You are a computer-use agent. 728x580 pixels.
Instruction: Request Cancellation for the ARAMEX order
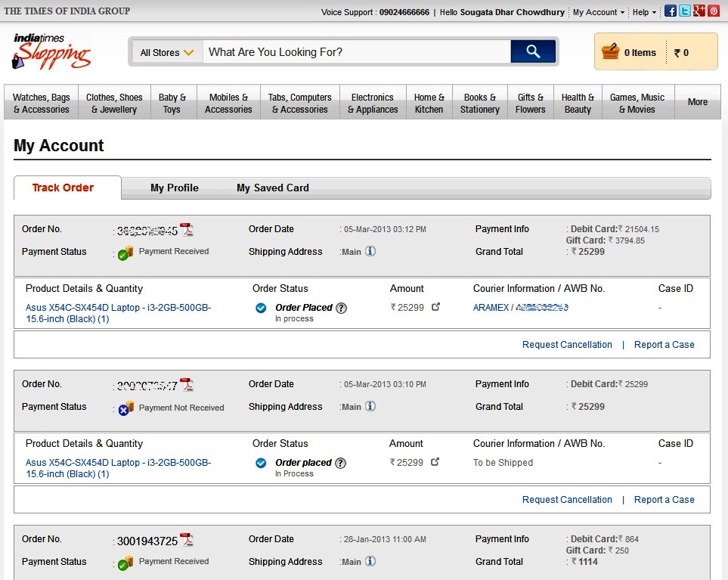pyautogui.click(x=567, y=345)
